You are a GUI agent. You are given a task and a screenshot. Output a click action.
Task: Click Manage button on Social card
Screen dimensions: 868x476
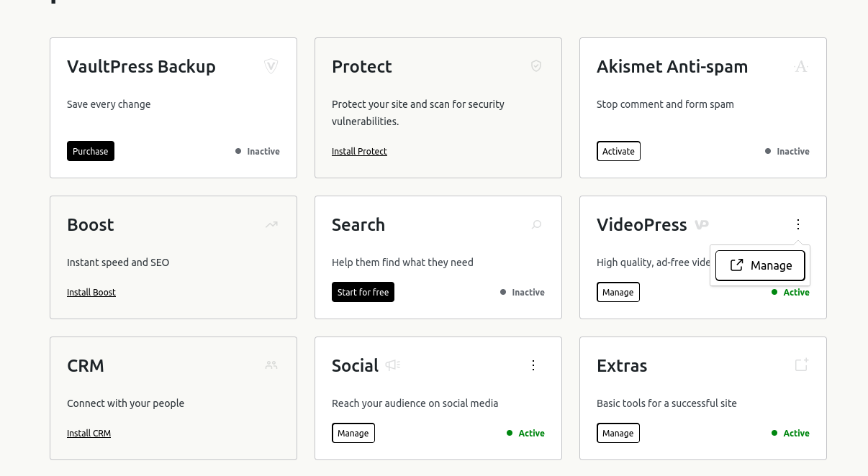(x=353, y=433)
